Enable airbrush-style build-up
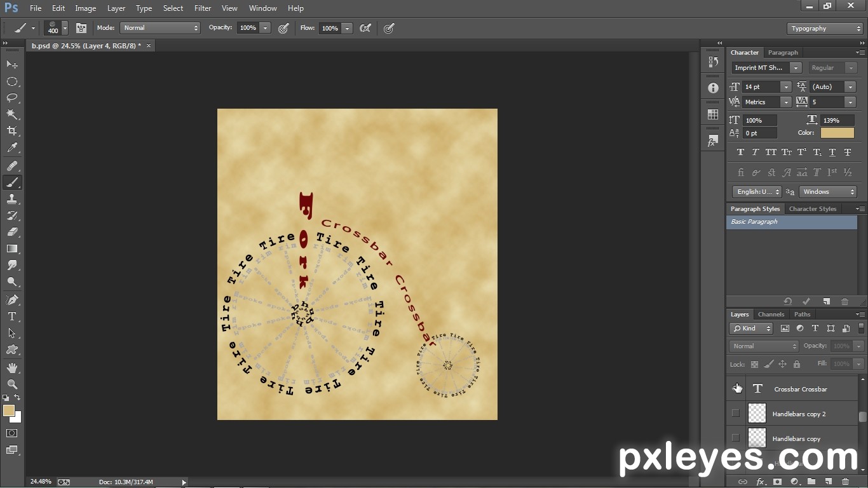Screen dimensions: 868x488 (365, 28)
